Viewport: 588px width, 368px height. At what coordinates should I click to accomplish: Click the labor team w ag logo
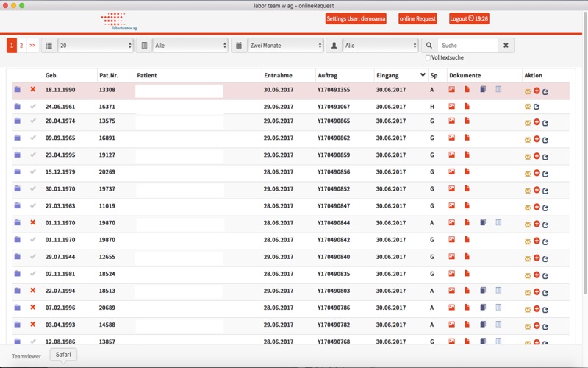point(119,21)
